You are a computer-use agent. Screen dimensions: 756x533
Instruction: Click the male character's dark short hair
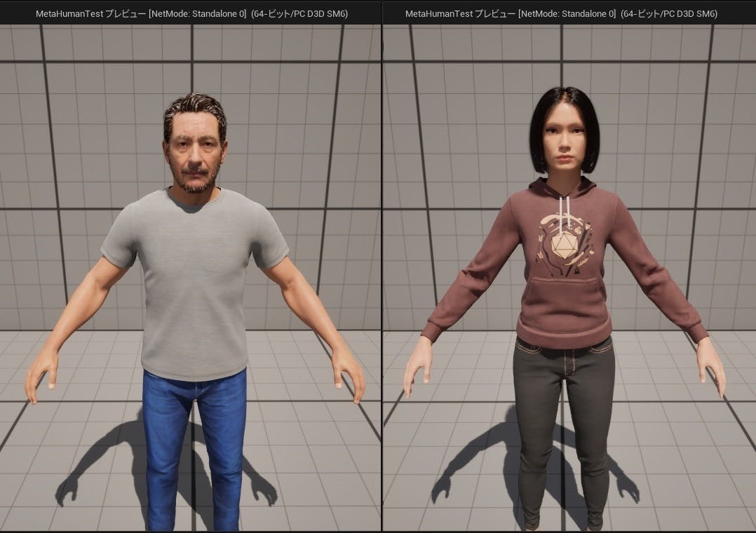pyautogui.click(x=195, y=111)
